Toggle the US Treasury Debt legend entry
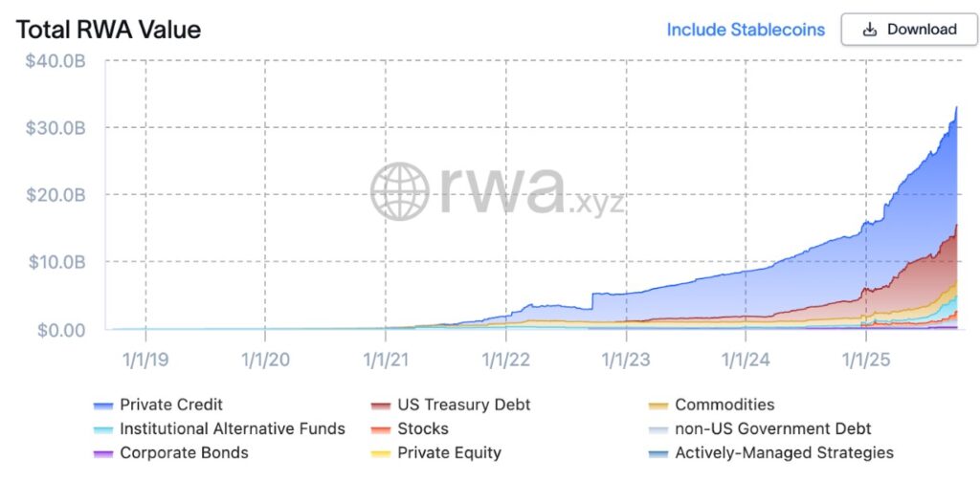Viewport: 980px width, 482px height. click(x=451, y=405)
